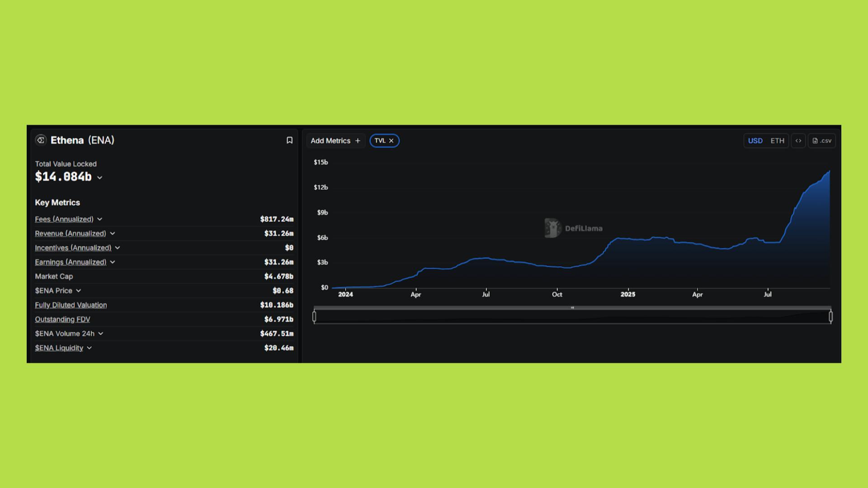Viewport: 868px width, 488px height.
Task: Expand the Fees (Annualized) row
Action: 100,219
